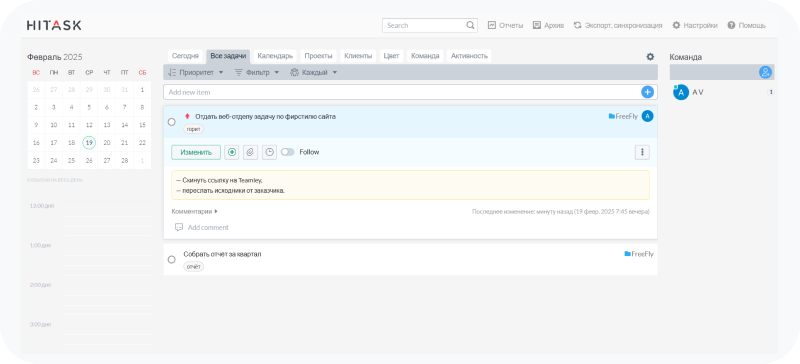
Task: Open the Фильтр dropdown
Action: coord(257,72)
